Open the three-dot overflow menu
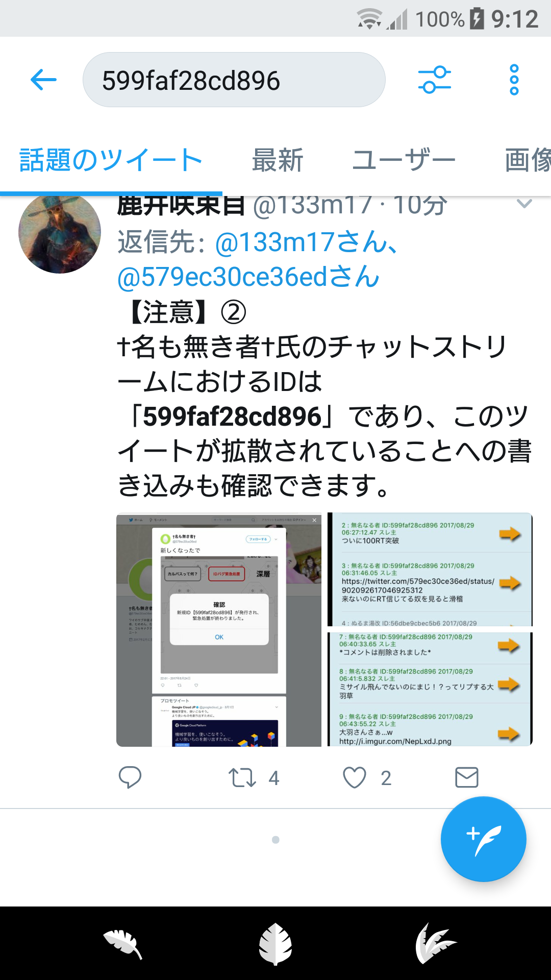551x980 pixels. 514,80
